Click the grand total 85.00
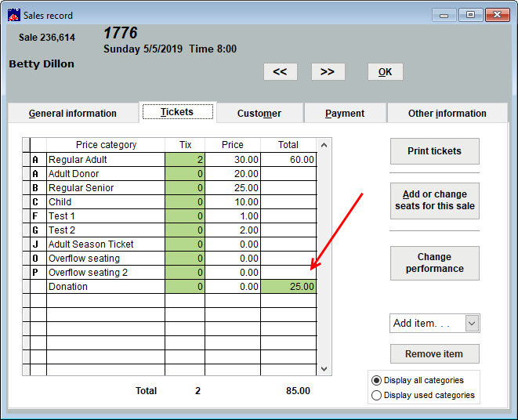 (x=298, y=391)
